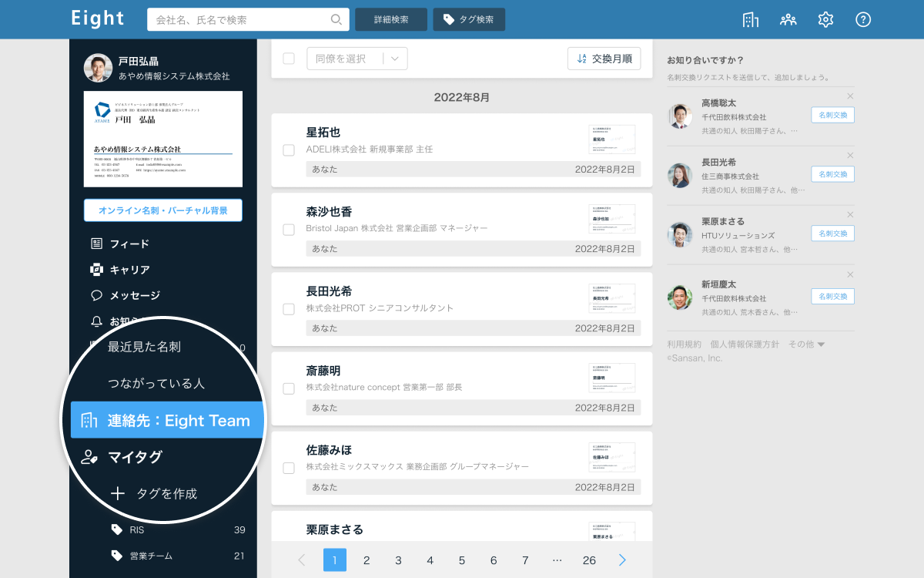The width and height of the screenshot is (924, 578).
Task: Dismiss 高橋聡太 suggestion with X
Action: click(850, 96)
